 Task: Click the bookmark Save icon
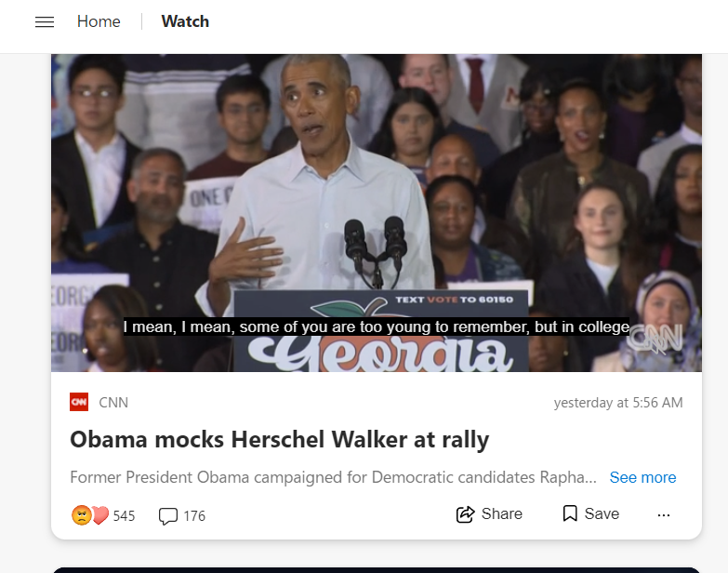(x=570, y=513)
